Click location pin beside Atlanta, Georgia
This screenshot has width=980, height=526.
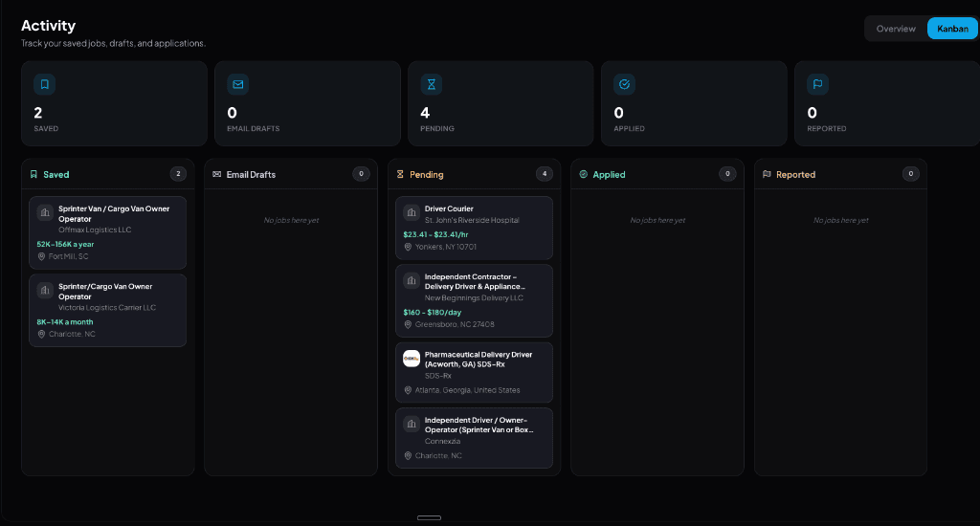(x=408, y=390)
